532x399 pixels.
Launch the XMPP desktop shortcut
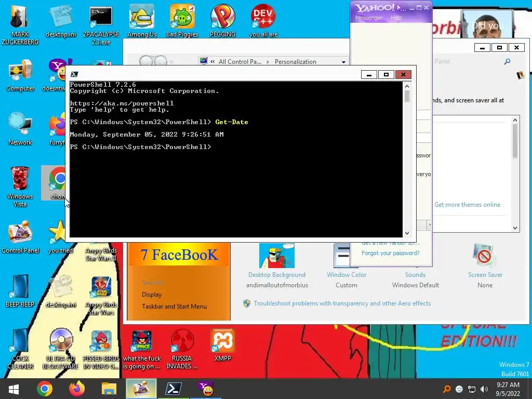[222, 345]
